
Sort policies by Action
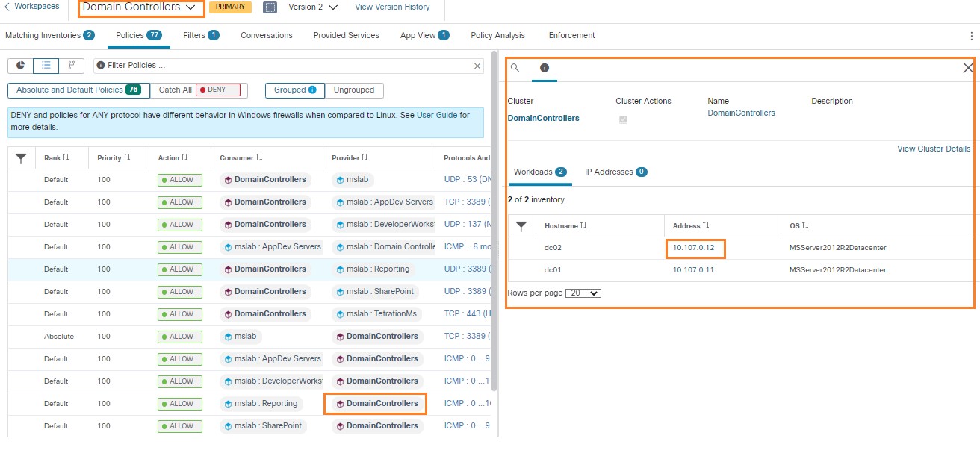tap(173, 158)
